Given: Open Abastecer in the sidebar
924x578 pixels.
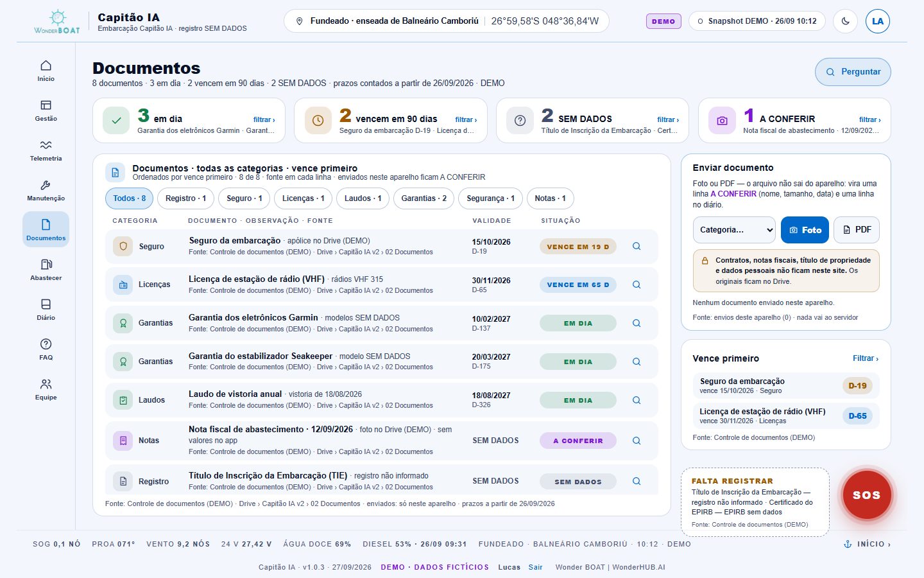Looking at the screenshot, I should (46, 270).
